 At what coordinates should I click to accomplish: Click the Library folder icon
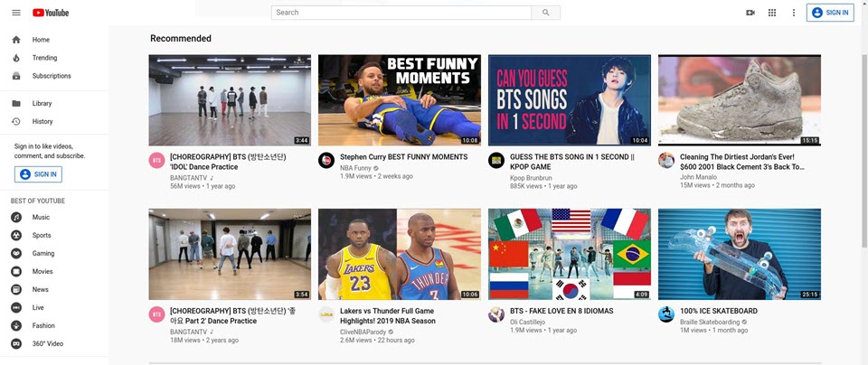(x=16, y=103)
